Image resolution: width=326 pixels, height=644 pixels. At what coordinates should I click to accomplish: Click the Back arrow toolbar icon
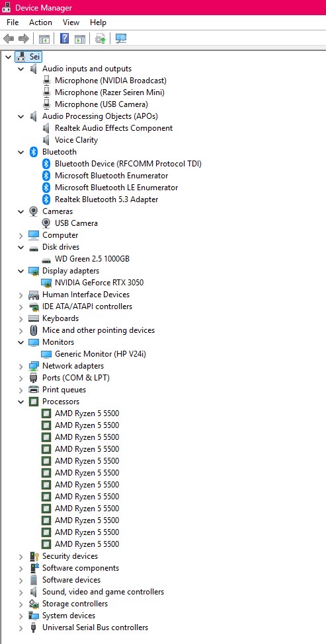tap(8, 39)
